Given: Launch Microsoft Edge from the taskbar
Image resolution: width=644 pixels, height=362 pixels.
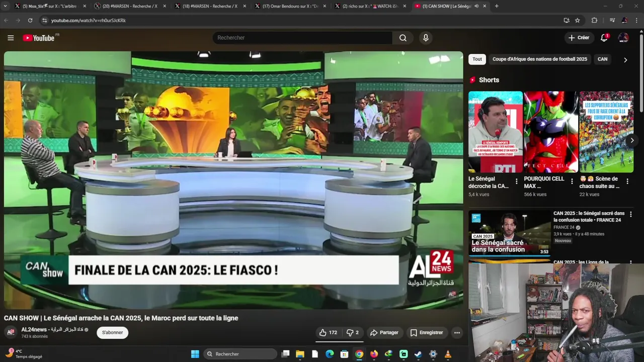Looking at the screenshot, I should click(330, 354).
